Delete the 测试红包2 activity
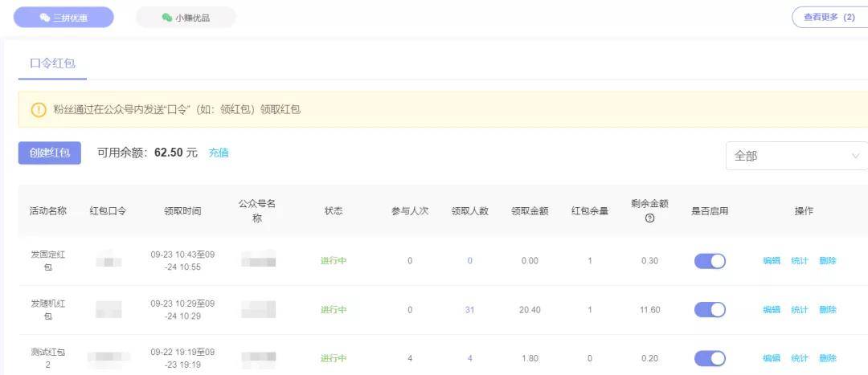Screen dimensions: 868x375 tap(828, 358)
